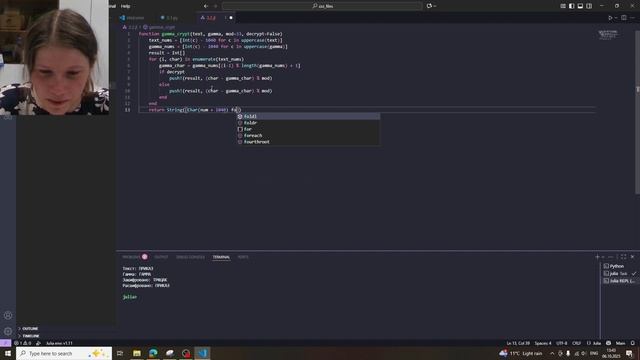Click the editor minimap preview
This screenshot has width=640, height=360.
(x=608, y=35)
